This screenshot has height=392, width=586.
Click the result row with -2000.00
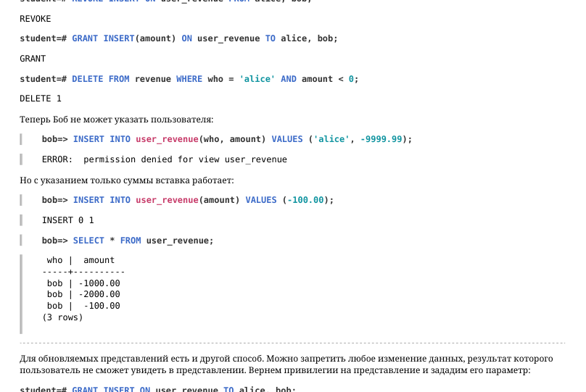(x=83, y=294)
